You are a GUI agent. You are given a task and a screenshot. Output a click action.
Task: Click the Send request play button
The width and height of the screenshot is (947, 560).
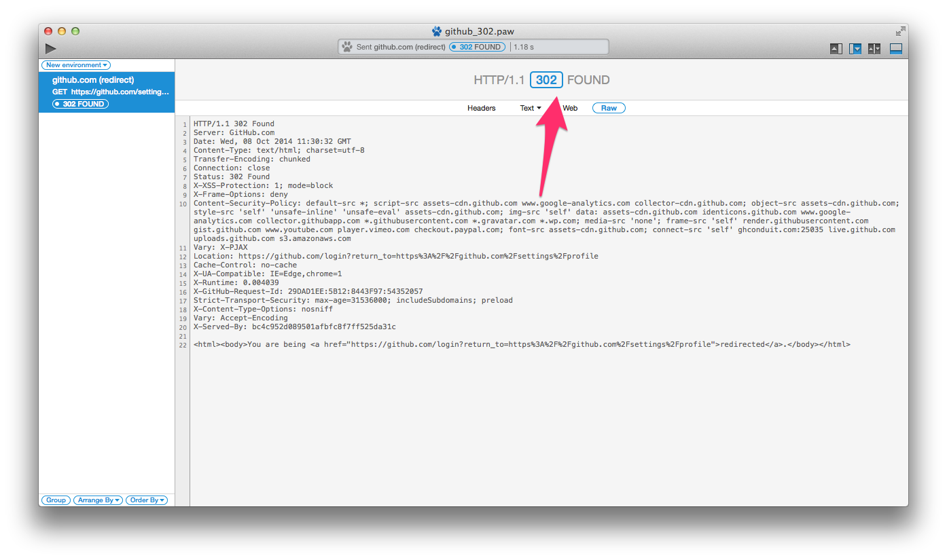click(x=50, y=48)
